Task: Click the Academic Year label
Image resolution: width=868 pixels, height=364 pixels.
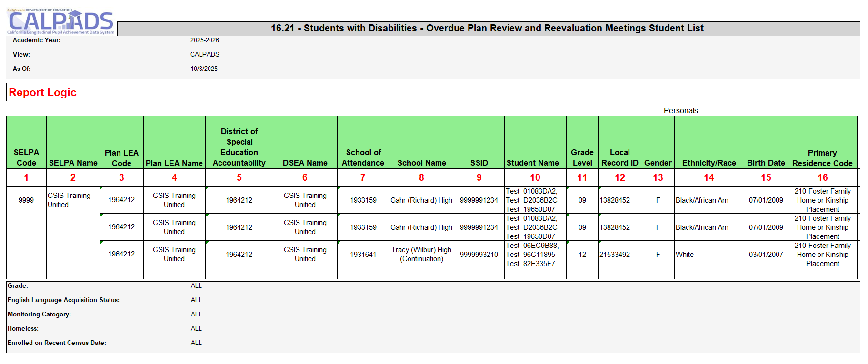Action: click(37, 40)
